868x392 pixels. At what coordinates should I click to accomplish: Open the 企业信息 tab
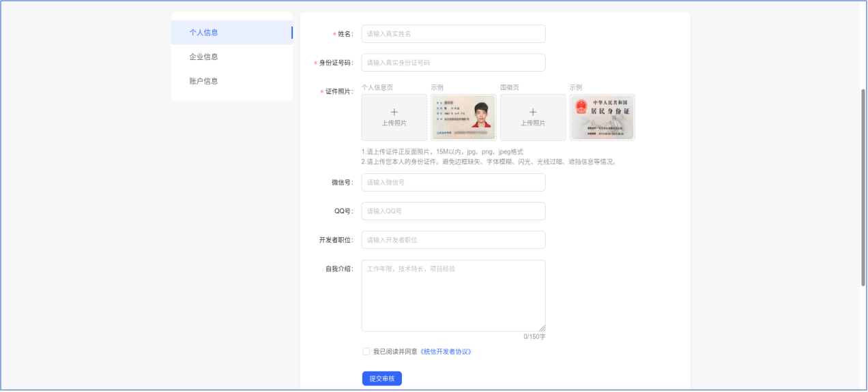pos(204,57)
